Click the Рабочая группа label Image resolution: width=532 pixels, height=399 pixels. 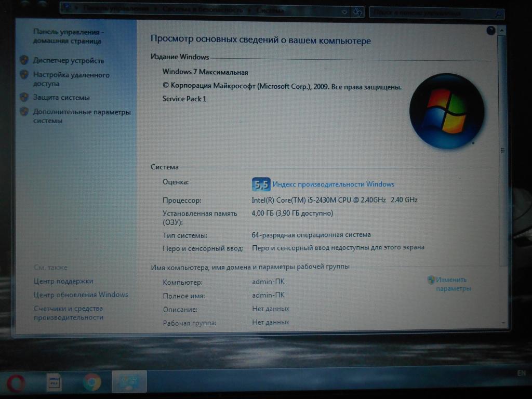click(x=189, y=323)
